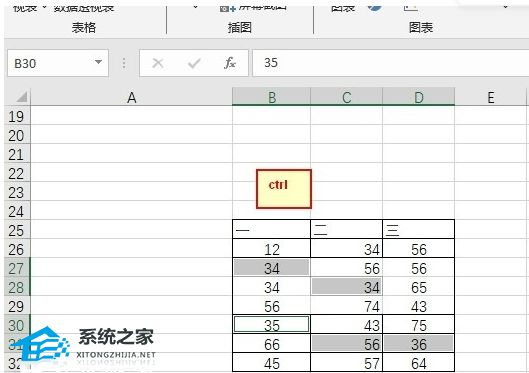Image resolution: width=529 pixels, height=373 pixels.
Task: Select highlighted cell D31 containing 36
Action: tap(419, 344)
